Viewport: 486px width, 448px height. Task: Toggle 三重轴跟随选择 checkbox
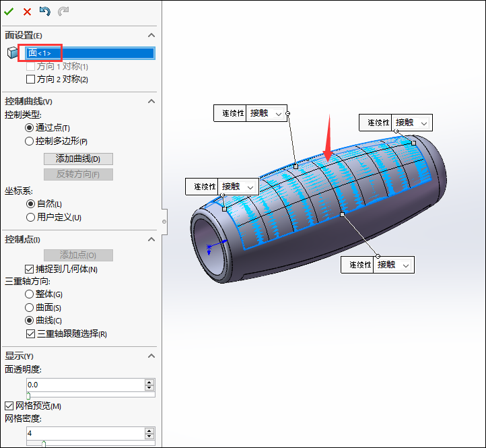tap(30, 334)
